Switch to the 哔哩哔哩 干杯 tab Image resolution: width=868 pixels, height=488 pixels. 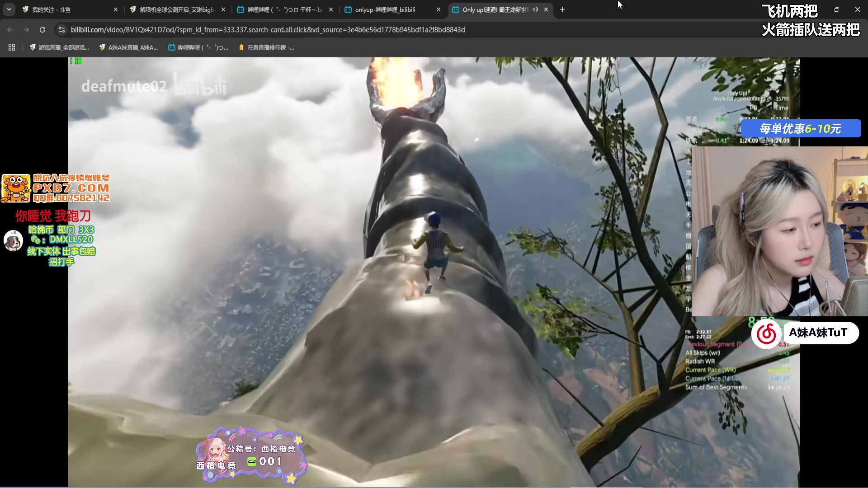285,9
